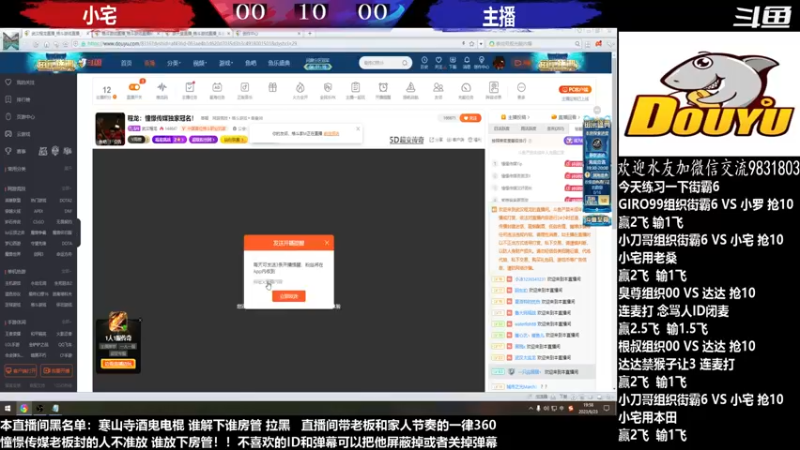Expand the 视频 dropdown menu
This screenshot has height=450, width=800.
coord(199,63)
